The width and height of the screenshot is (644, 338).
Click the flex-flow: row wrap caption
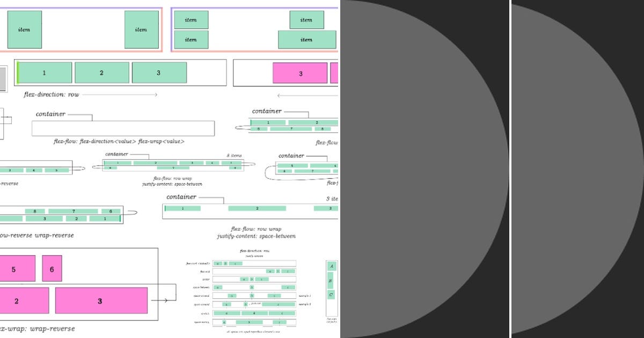(257, 229)
